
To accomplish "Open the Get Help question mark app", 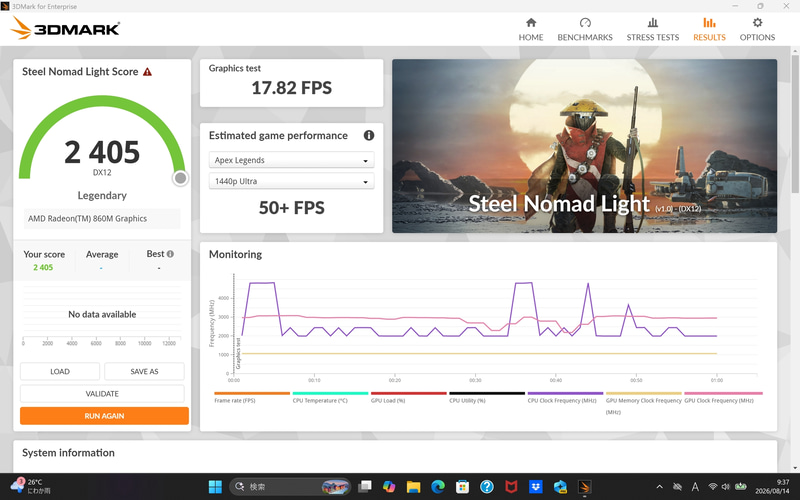I will (487, 487).
